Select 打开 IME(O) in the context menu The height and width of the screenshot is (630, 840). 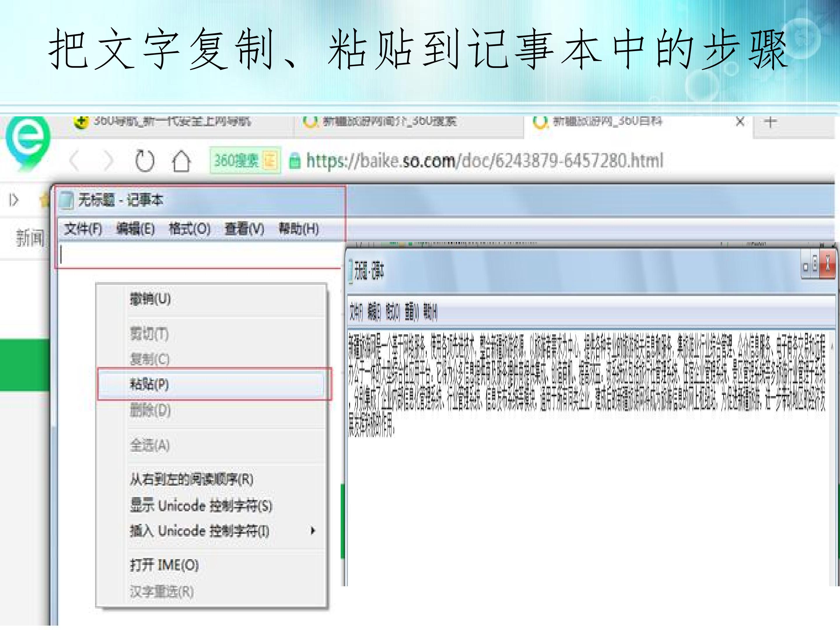(211, 565)
